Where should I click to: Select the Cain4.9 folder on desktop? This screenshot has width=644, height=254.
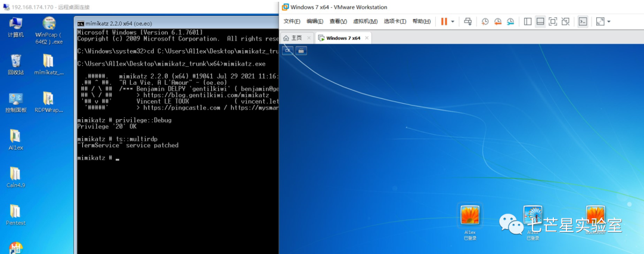pos(16,177)
